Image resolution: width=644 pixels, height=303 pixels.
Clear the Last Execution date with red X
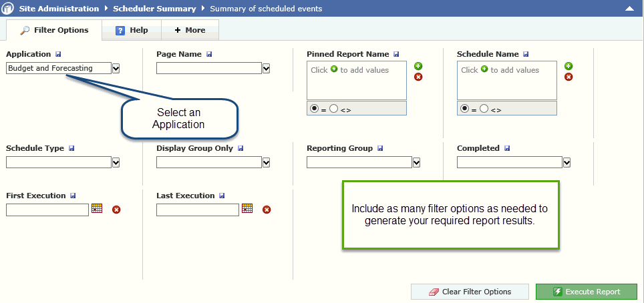(x=267, y=210)
